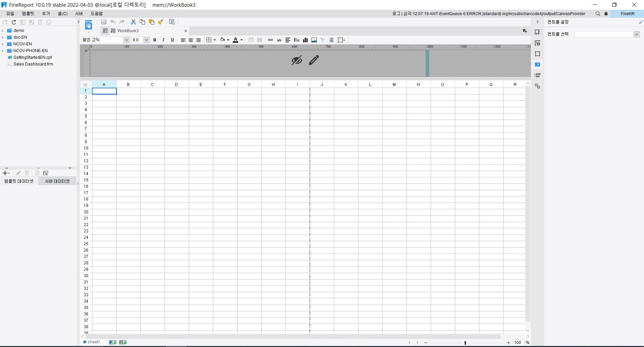
Task: Click the format painter brush icon
Action: point(161,22)
